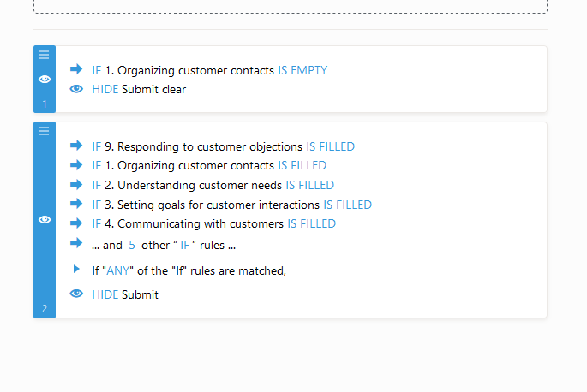587x392 pixels.
Task: Select the Organizing customer contacts IS FILLED rule
Action: point(209,166)
